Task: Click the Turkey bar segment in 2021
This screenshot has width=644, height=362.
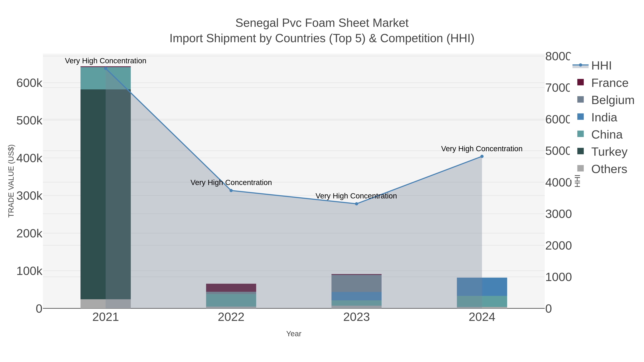Action: pyautogui.click(x=106, y=194)
